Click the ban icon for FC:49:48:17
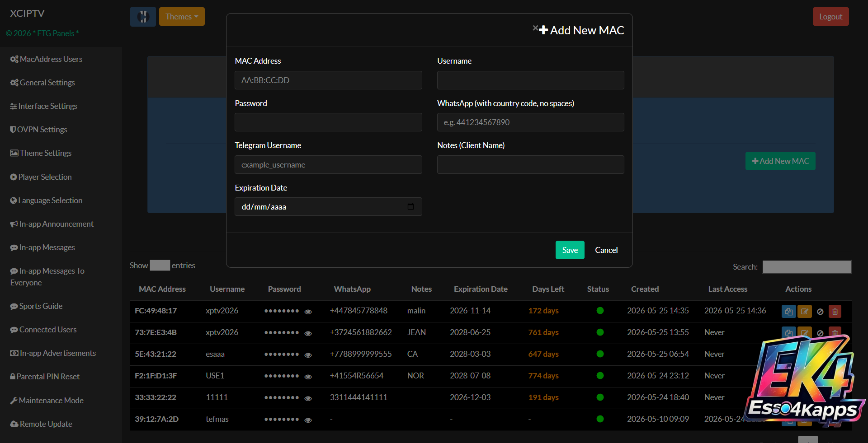868x443 pixels. click(820, 312)
